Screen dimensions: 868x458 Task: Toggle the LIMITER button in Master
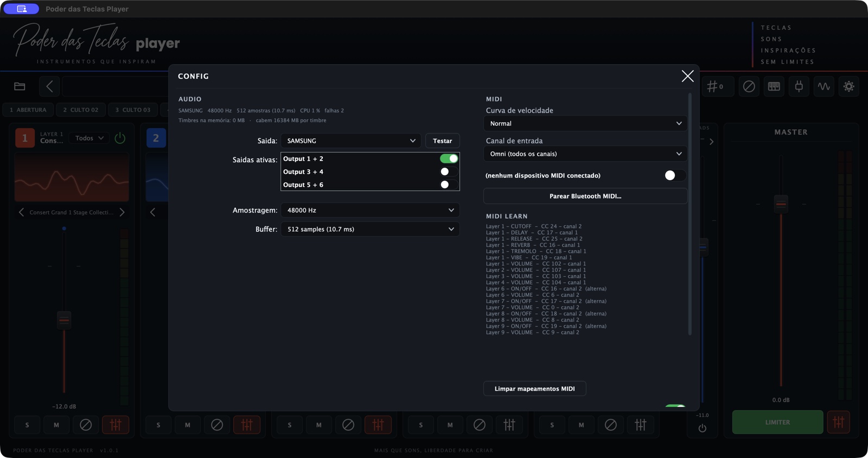tap(777, 422)
